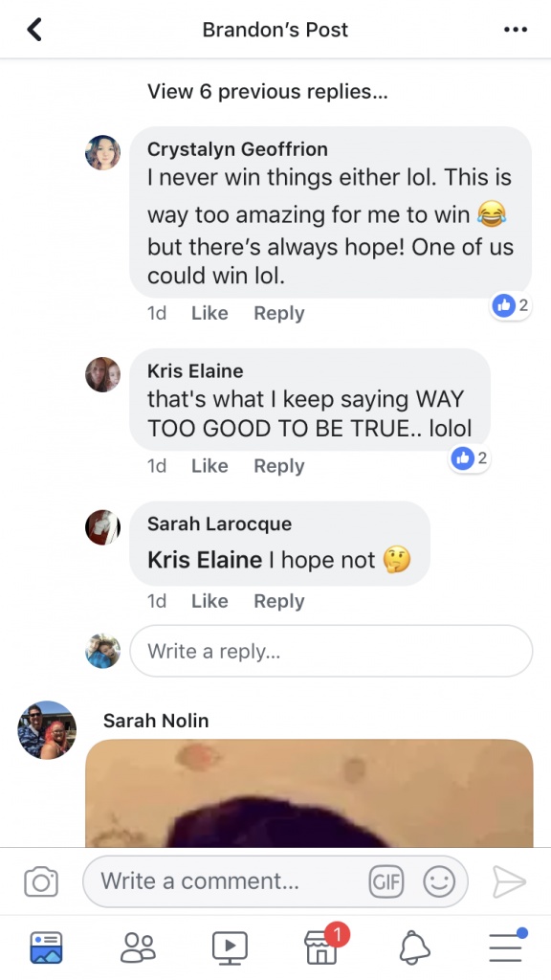
Task: Tap the Write a reply field
Action: [x=331, y=651]
